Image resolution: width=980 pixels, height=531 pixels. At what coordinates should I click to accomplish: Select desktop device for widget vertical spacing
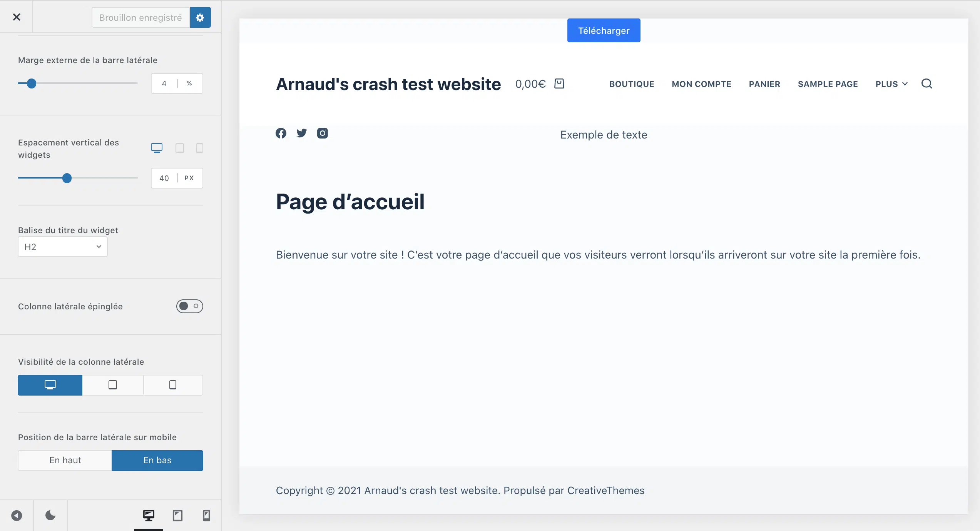[157, 148]
